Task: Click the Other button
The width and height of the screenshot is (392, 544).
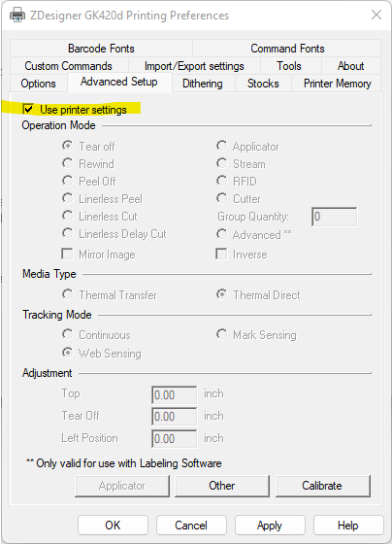Action: (222, 486)
